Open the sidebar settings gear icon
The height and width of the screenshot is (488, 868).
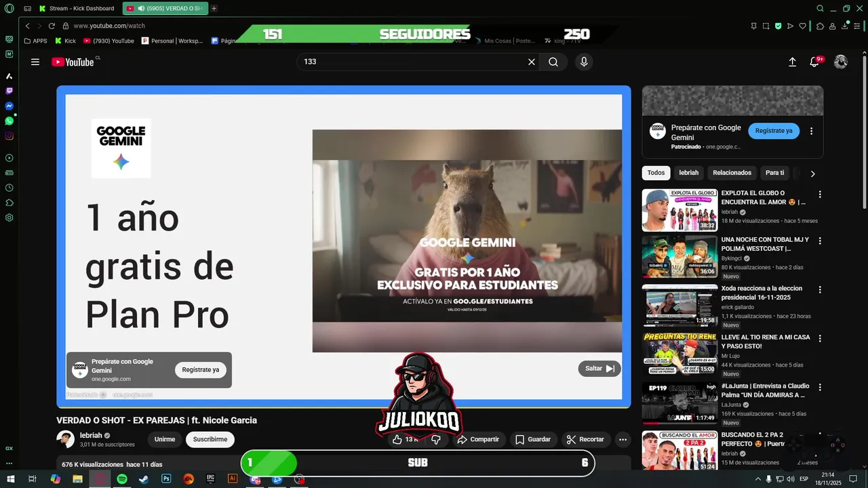coord(9,218)
